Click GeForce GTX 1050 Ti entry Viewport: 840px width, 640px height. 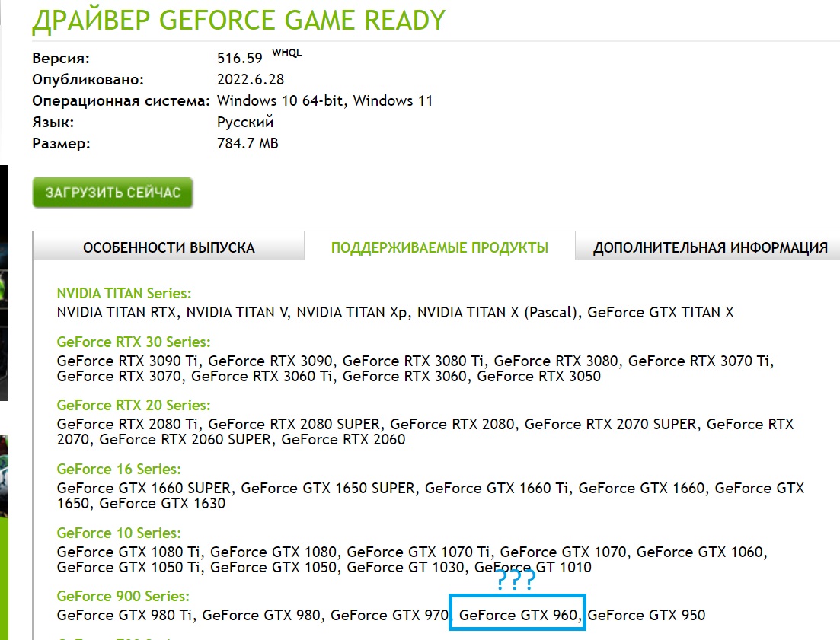[x=128, y=567]
